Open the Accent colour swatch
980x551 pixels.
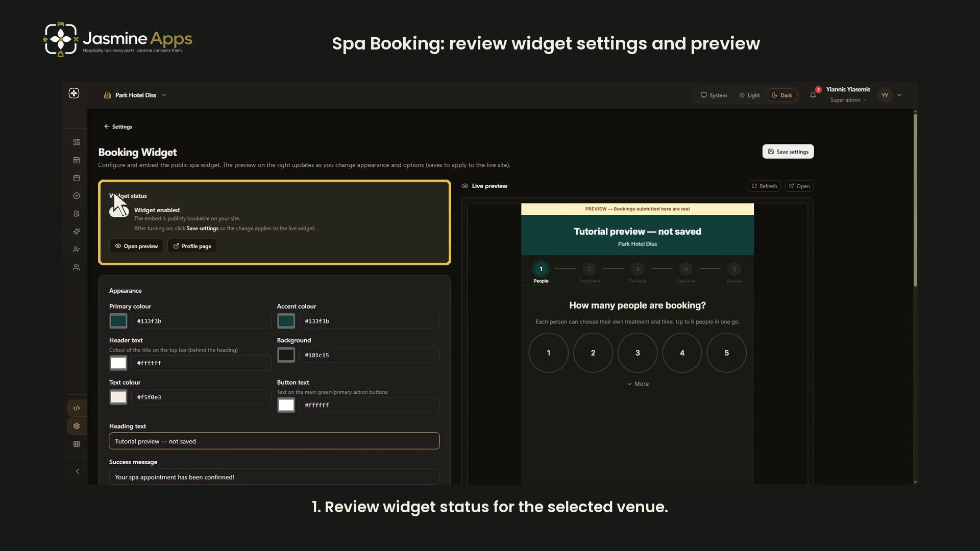(286, 321)
